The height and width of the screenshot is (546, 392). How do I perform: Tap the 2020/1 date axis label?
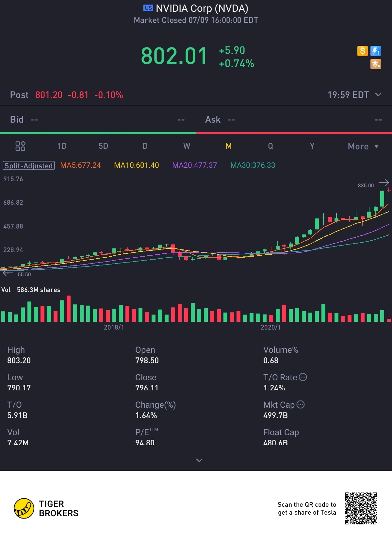[271, 327]
